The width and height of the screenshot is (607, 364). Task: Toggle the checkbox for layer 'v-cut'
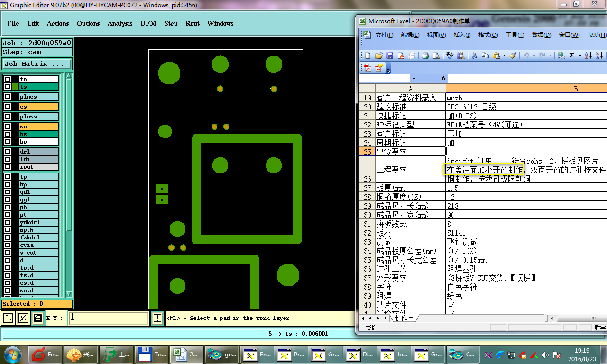click(x=8, y=253)
